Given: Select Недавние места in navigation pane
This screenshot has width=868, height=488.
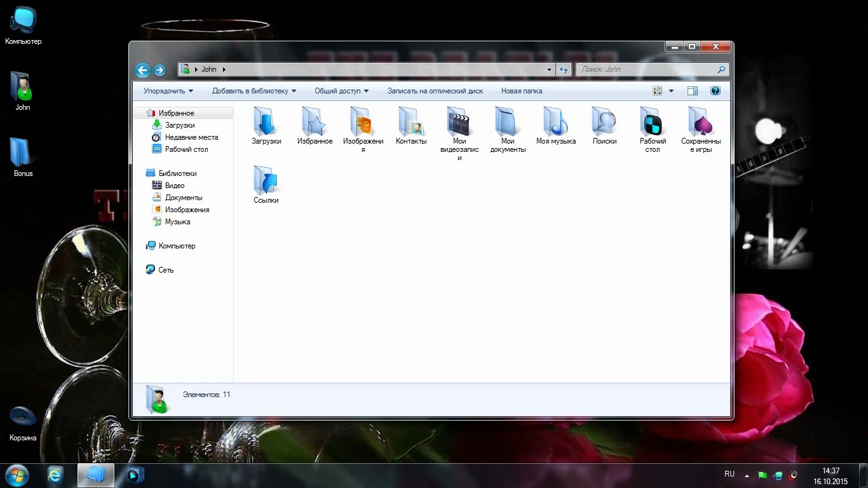Looking at the screenshot, I should click(191, 137).
